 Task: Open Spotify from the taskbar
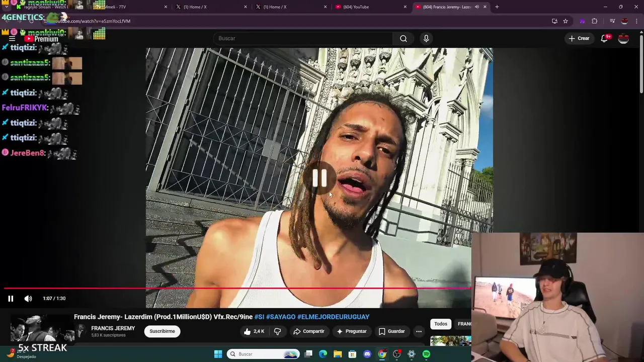[x=426, y=354]
